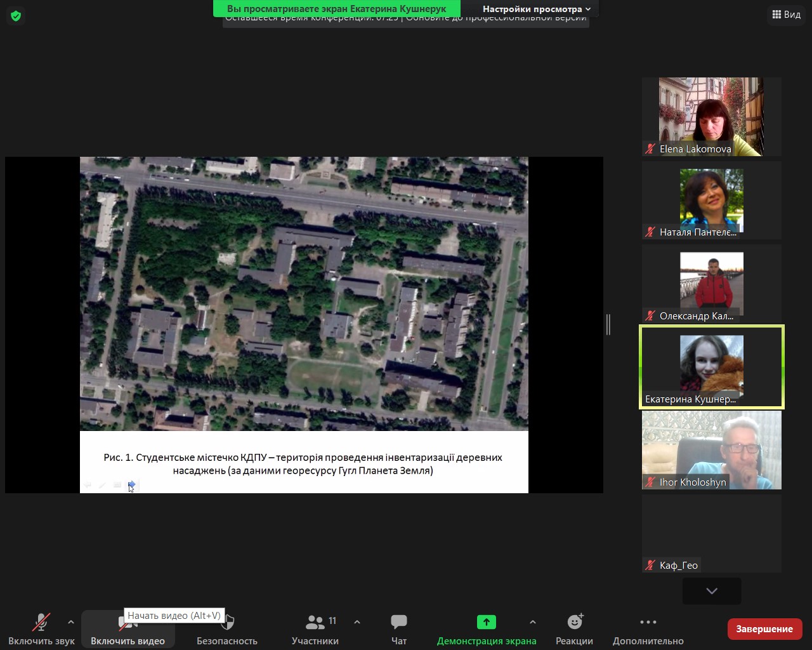The image size is (812, 650).
Task: Click Наталя Пантелє... muted mic icon
Action: click(x=650, y=232)
